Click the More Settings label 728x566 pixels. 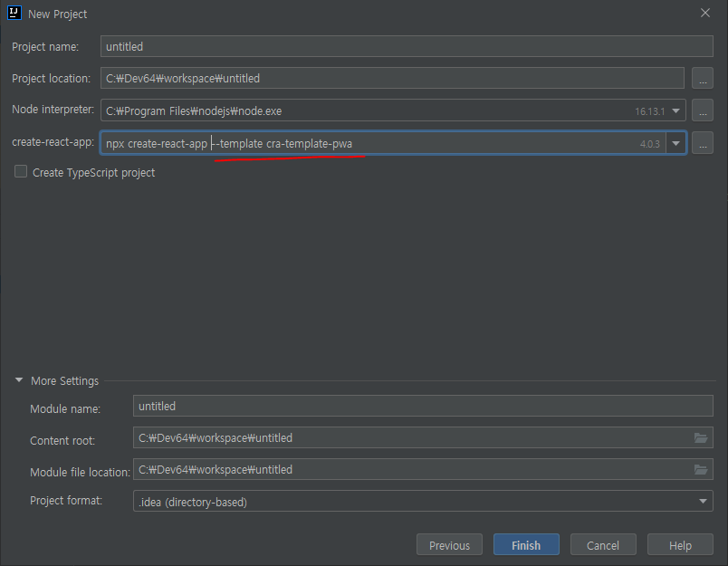click(64, 380)
